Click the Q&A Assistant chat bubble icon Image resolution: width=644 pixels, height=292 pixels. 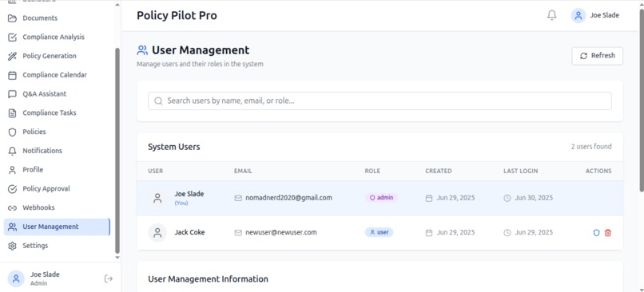click(12, 94)
